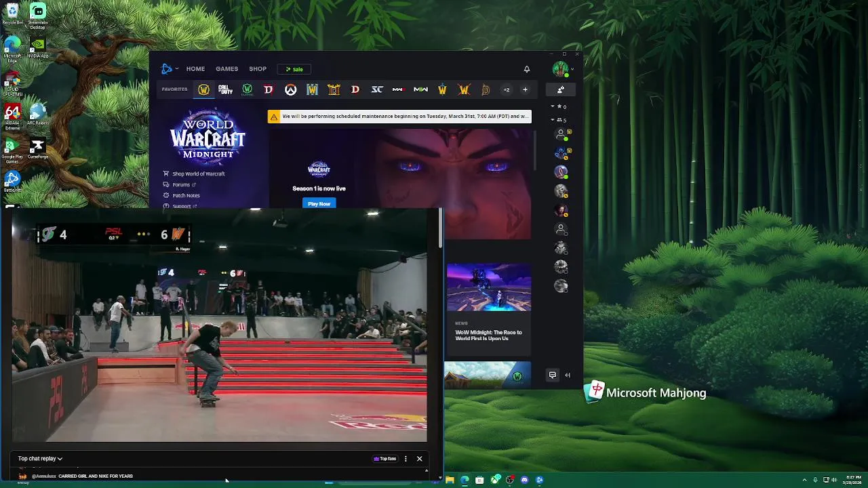Collapse the favorites friends group with star
This screenshot has width=868, height=488.
[559, 106]
